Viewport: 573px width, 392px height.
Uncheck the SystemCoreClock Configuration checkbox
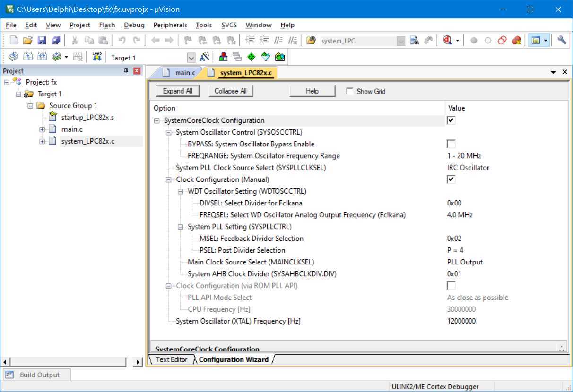coord(451,120)
